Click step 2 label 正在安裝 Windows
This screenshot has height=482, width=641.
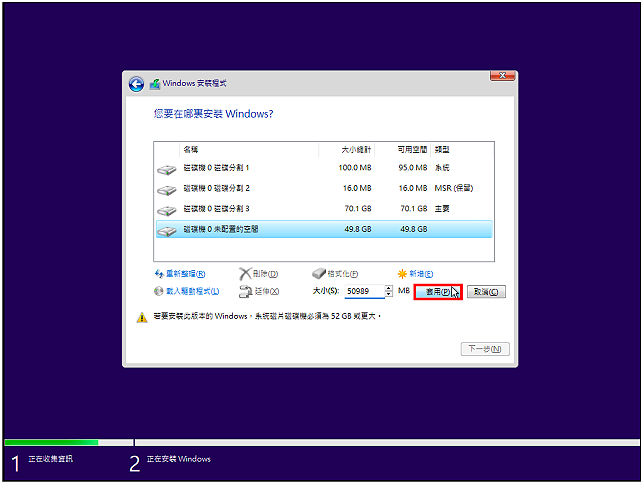(179, 459)
